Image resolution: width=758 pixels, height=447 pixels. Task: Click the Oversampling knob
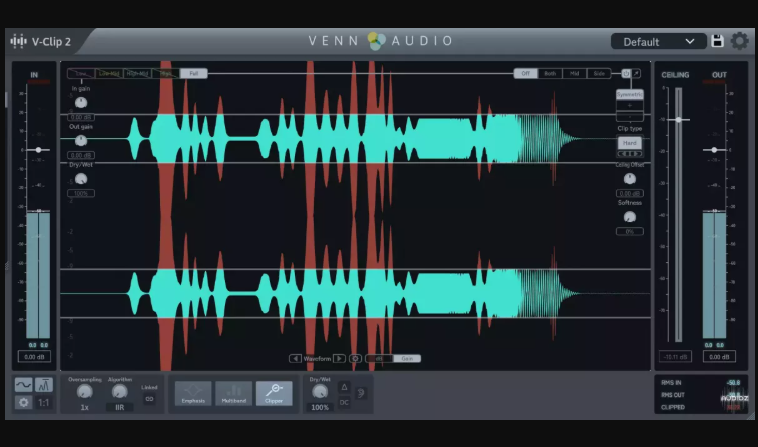click(x=85, y=392)
